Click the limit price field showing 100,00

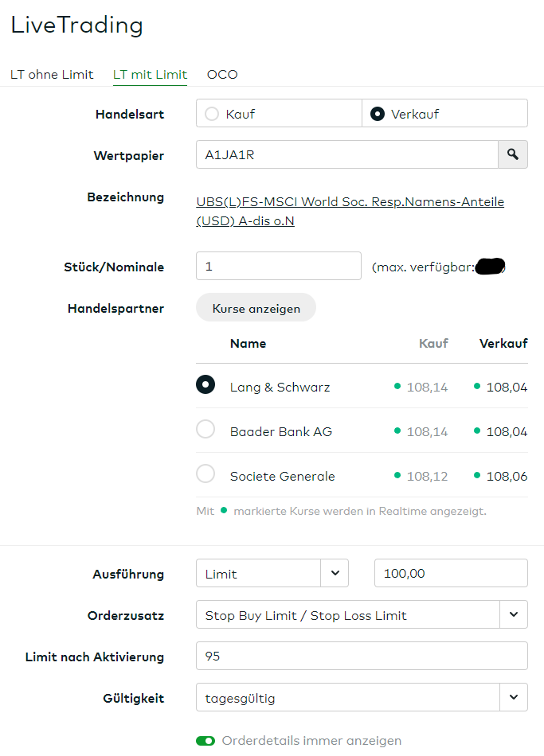point(450,573)
